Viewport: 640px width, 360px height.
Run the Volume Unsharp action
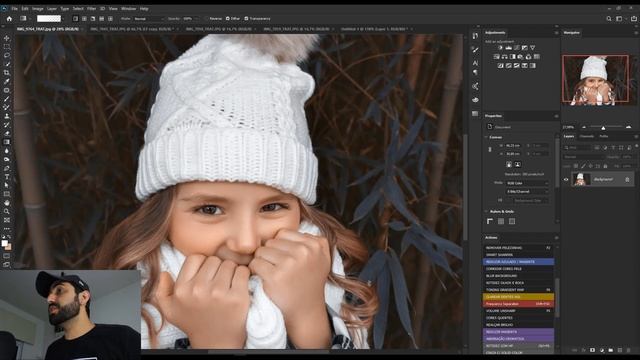tap(518, 311)
